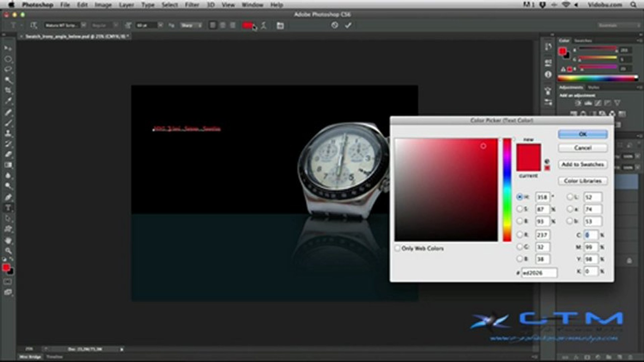Select the Hand tool

pyautogui.click(x=8, y=240)
